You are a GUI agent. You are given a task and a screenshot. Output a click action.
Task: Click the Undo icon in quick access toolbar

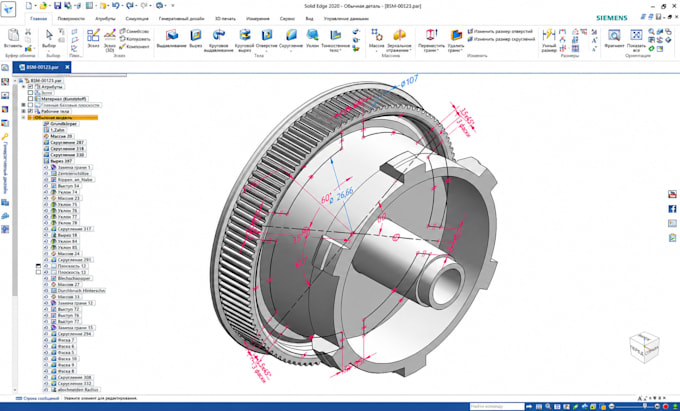[115, 6]
